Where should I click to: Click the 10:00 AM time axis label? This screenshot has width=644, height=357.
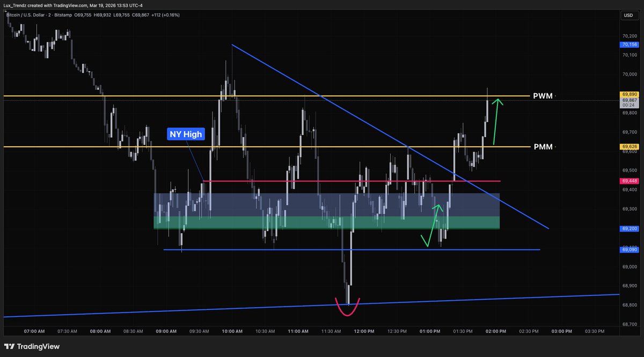tap(232, 331)
